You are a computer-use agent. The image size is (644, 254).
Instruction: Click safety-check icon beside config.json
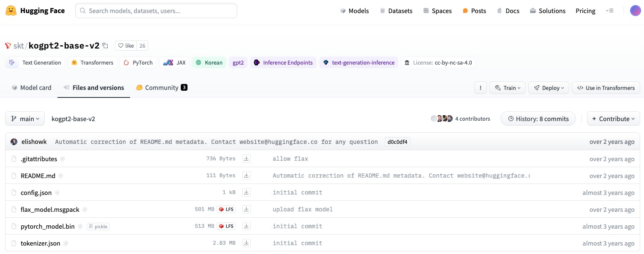[x=57, y=193]
